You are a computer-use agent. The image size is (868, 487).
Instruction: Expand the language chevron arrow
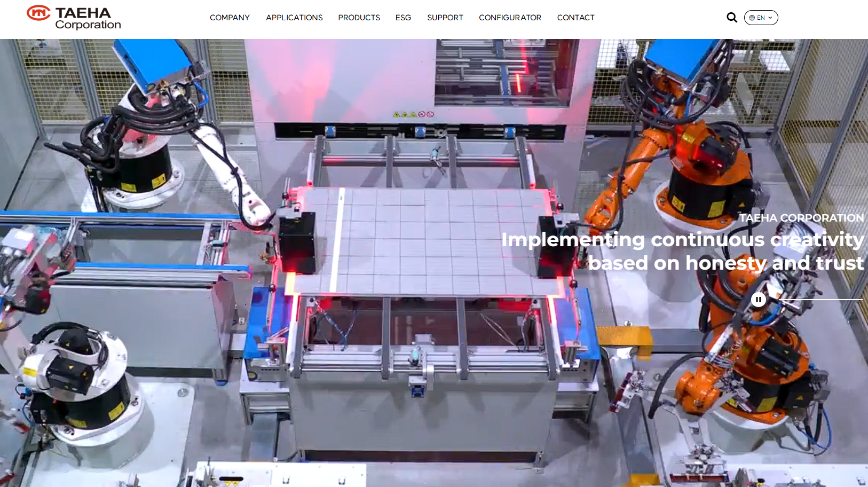pos(770,18)
